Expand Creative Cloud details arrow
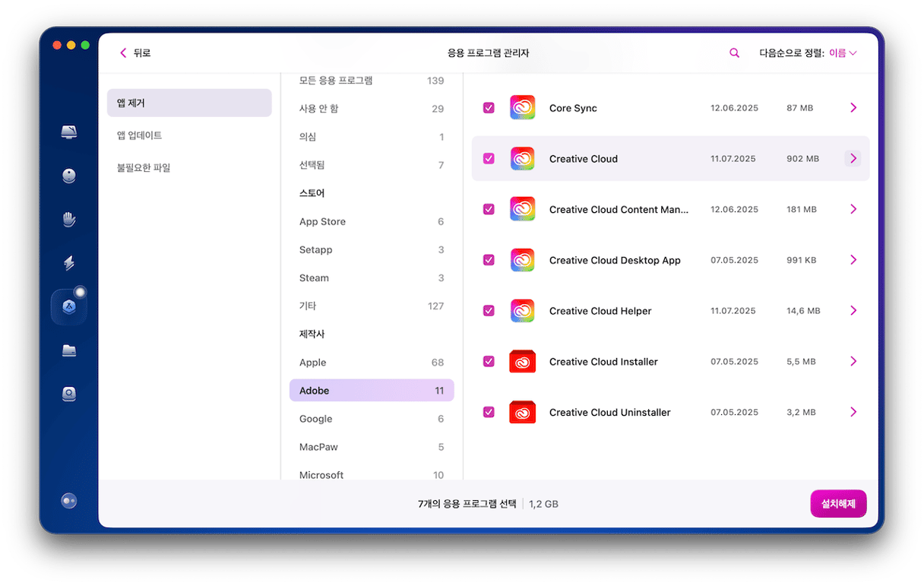This screenshot has height=586, width=924. (x=853, y=159)
